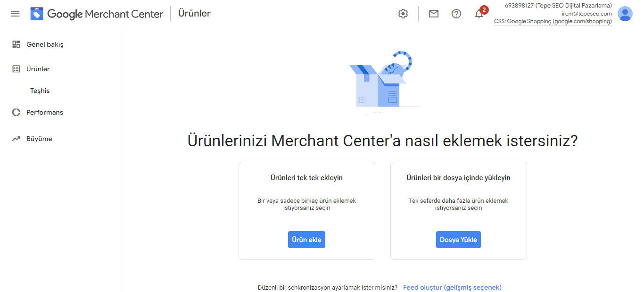This screenshot has width=644, height=292.
Task: Open the help question mark icon
Action: click(x=456, y=14)
